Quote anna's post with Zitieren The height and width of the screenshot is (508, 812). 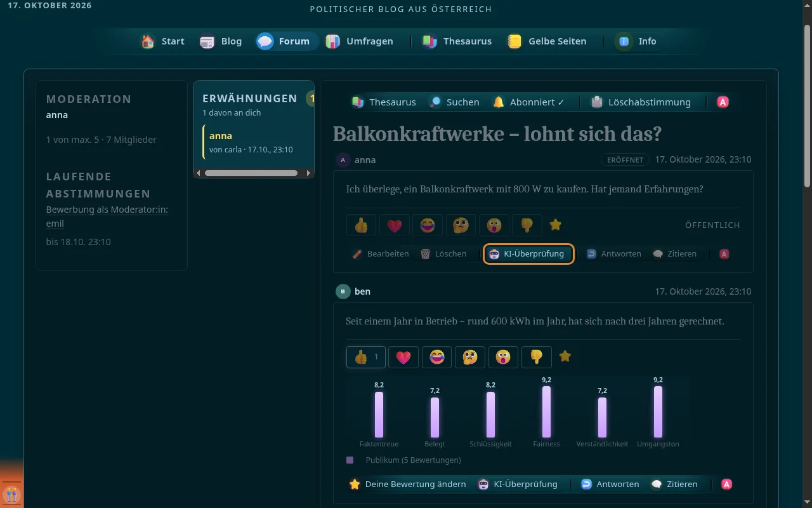tap(674, 254)
